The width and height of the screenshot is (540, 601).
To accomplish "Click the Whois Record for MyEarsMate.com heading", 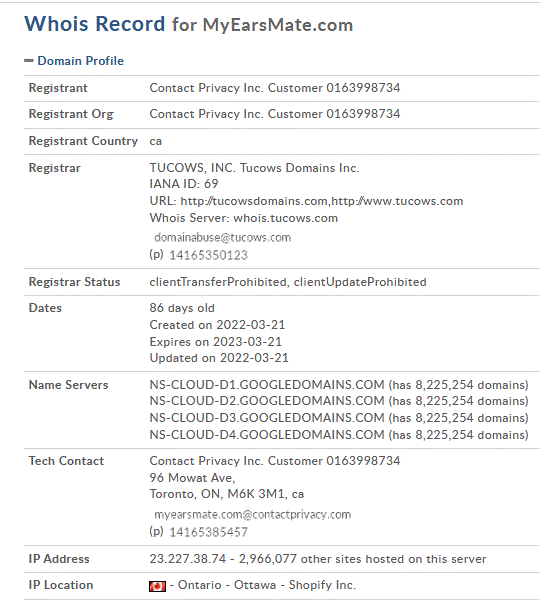I will 189,24.
